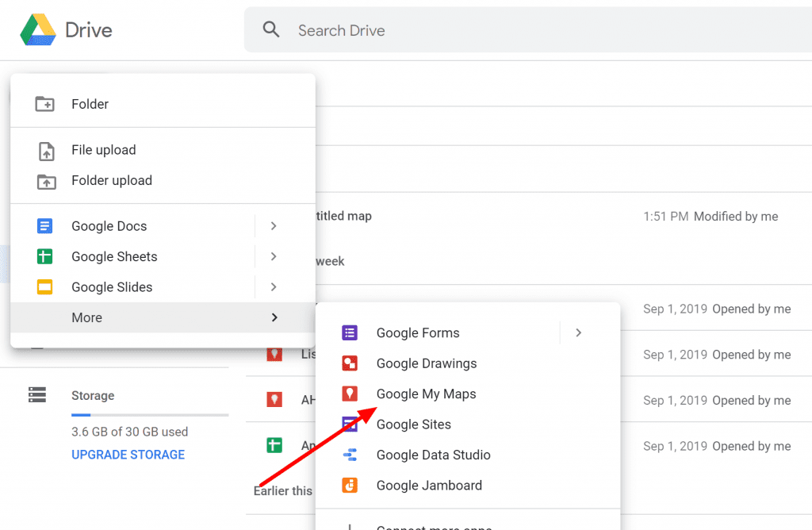Choose Google Jamboard in submenu

[x=468, y=486]
